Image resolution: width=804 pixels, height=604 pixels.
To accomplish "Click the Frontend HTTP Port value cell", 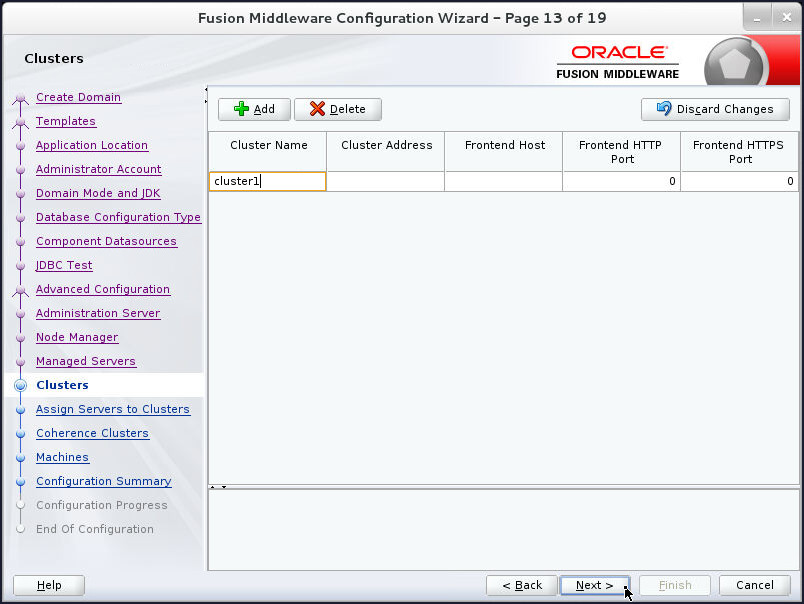I will pos(621,182).
